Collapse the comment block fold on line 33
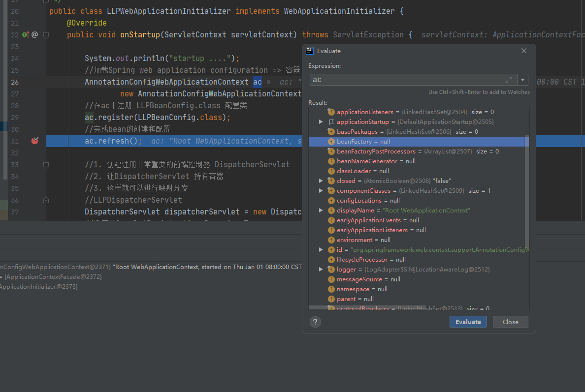This screenshot has height=392, width=585. (46, 165)
